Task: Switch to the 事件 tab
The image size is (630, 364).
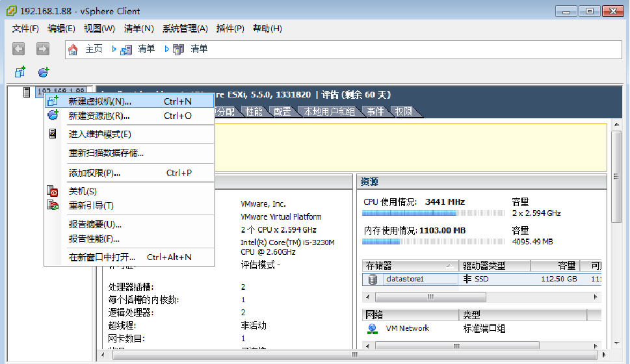Action: (x=375, y=112)
